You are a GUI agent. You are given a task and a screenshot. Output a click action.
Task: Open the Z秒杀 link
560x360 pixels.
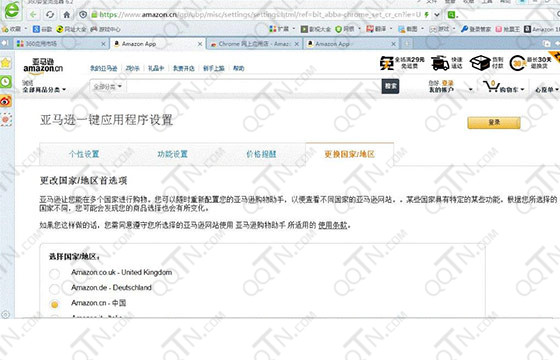point(132,68)
